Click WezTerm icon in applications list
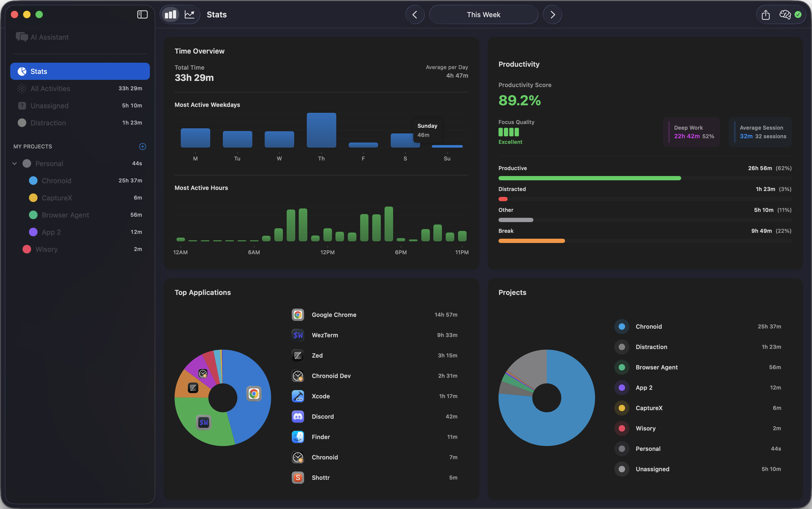The height and width of the screenshot is (509, 812). [298, 335]
